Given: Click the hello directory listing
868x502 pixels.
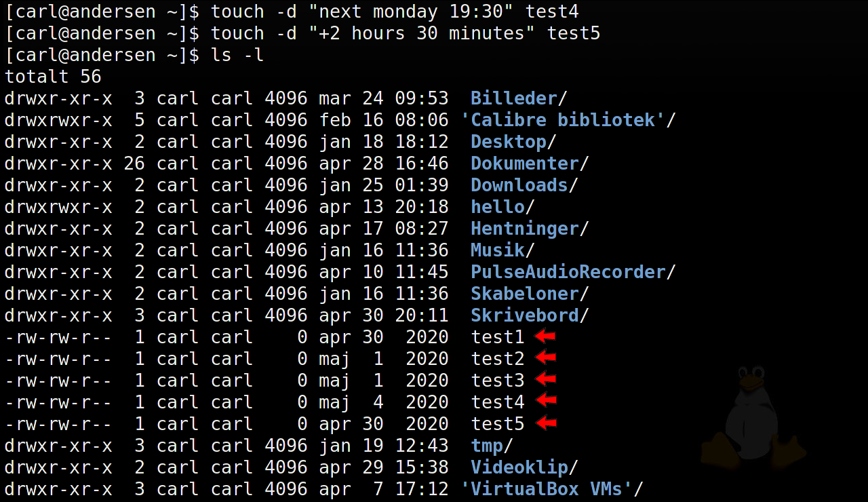Looking at the screenshot, I should (498, 207).
